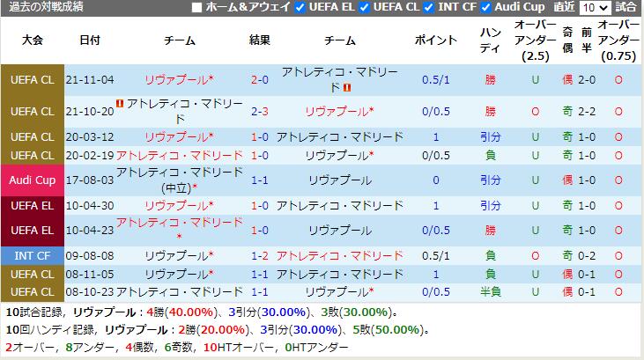Screen dimensions: 644x360
Task: Select UEFA CL cell for 21-11-04
Action: click(x=33, y=79)
